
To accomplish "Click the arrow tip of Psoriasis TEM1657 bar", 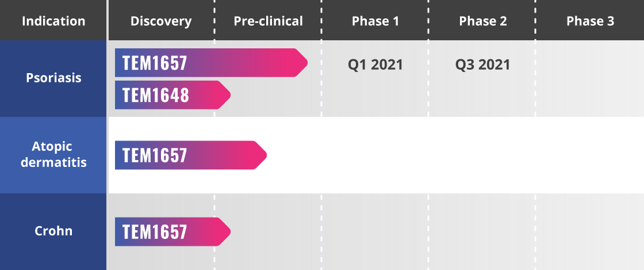I will [x=302, y=63].
